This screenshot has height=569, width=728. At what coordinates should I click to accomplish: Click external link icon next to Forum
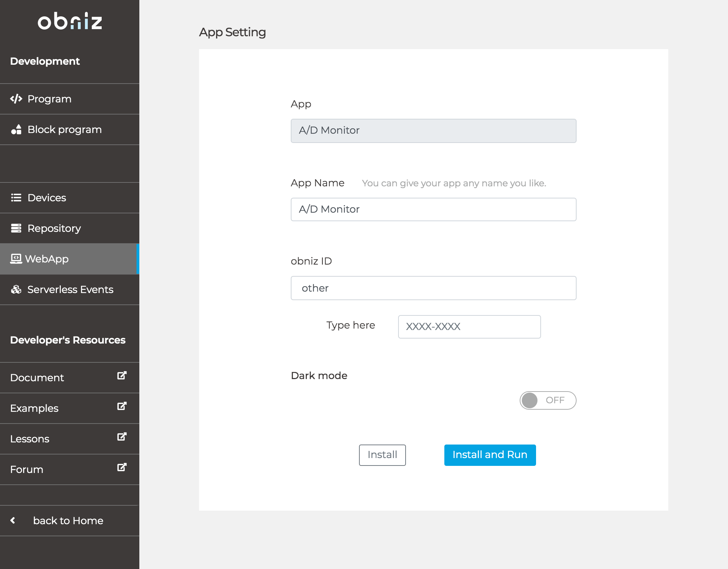tap(122, 467)
